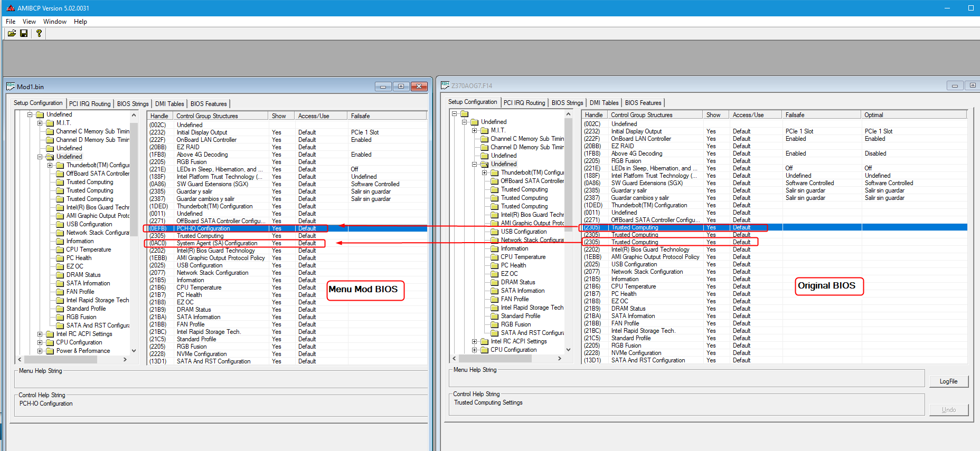Expand Thunderbolt(TM) Configuration node in Mod1.bin tree
Image resolution: width=980 pixels, height=451 pixels.
click(50, 165)
